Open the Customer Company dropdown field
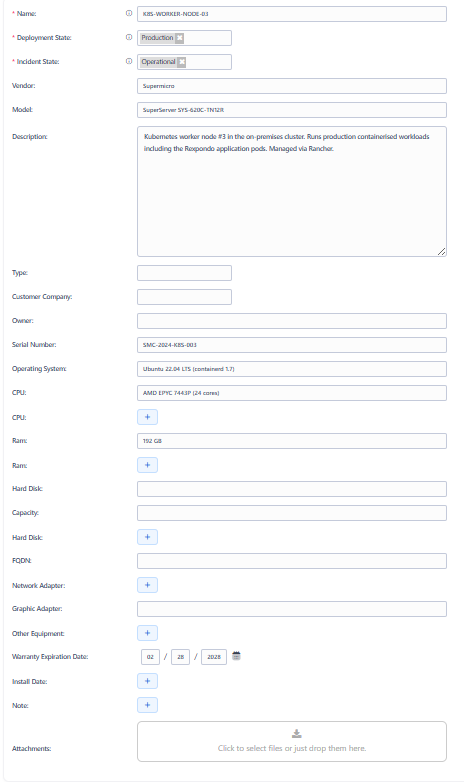 [184, 297]
